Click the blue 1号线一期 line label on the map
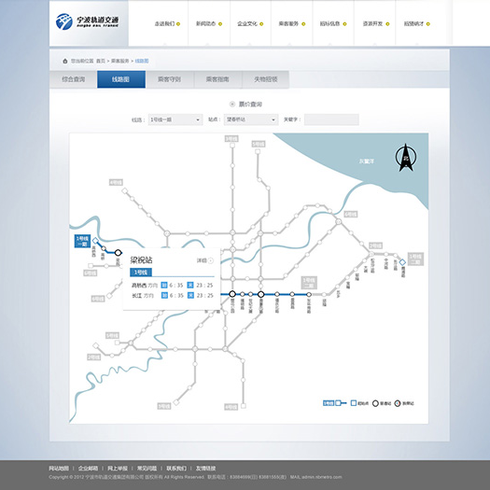 click(x=82, y=241)
